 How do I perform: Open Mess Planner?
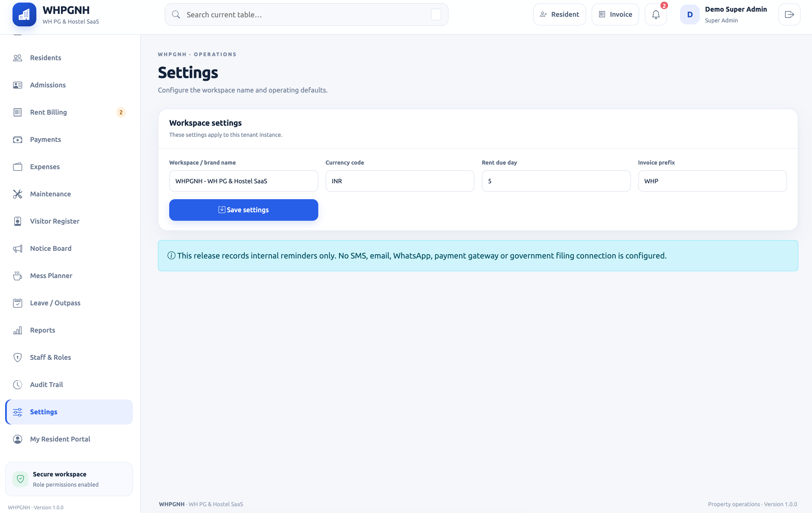(69, 276)
